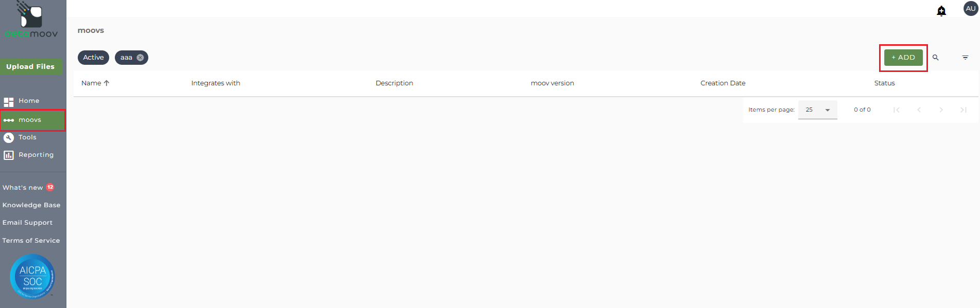
Task: Open the AU user avatar menu
Action: tap(971, 8)
